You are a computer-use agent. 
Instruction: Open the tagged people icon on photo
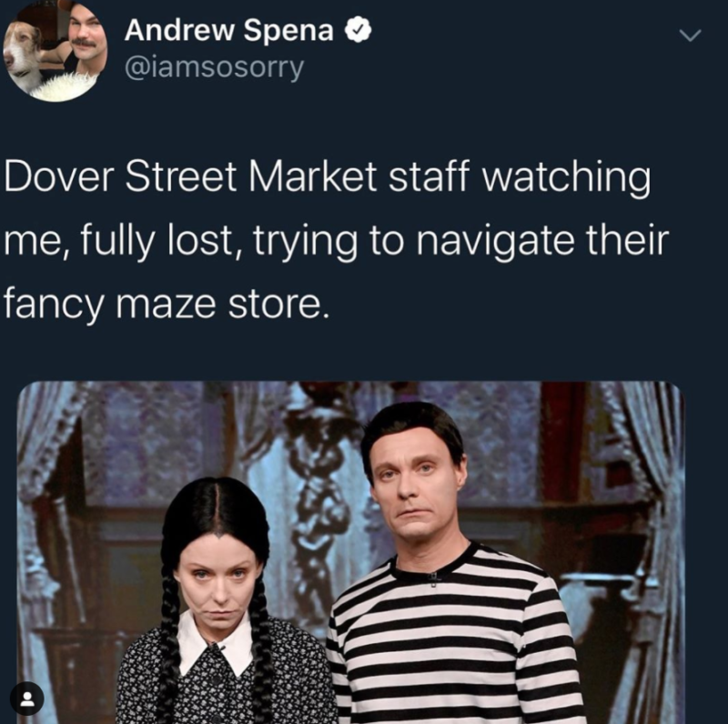tap(27, 698)
